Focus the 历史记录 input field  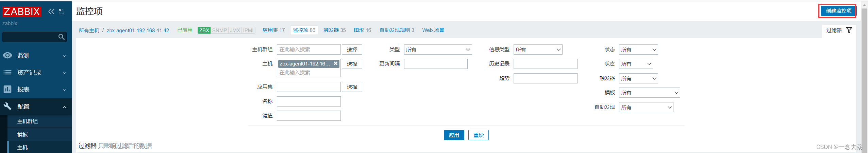[545, 64]
